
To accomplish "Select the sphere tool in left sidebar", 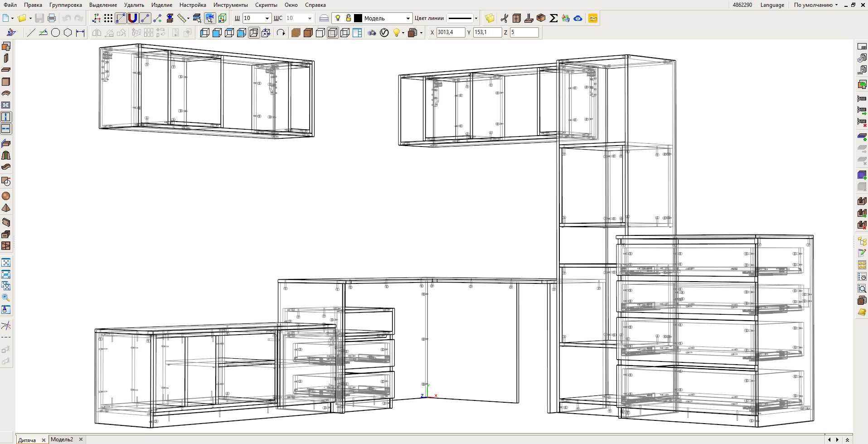I will (6, 196).
